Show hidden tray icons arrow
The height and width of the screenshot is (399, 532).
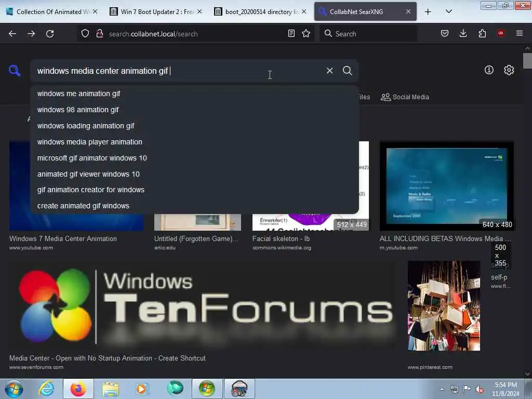(442, 390)
